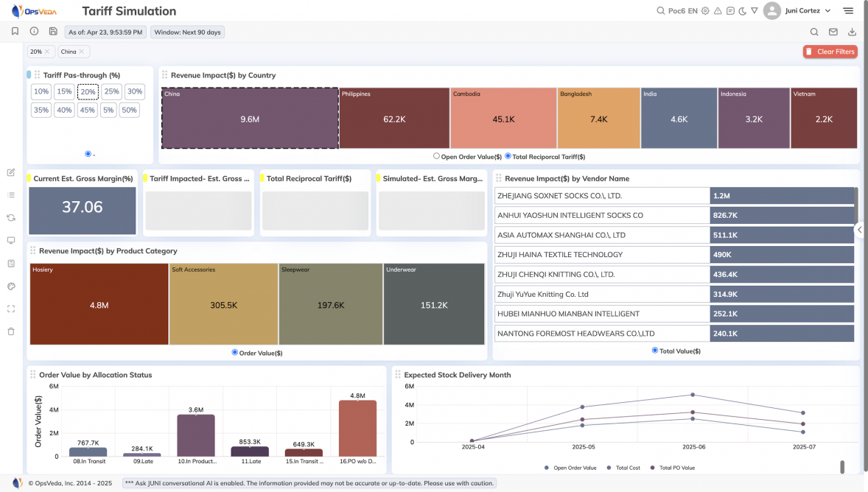Viewport: 868px width, 492px height.
Task: Open the hamburger menu at top right
Action: (848, 11)
